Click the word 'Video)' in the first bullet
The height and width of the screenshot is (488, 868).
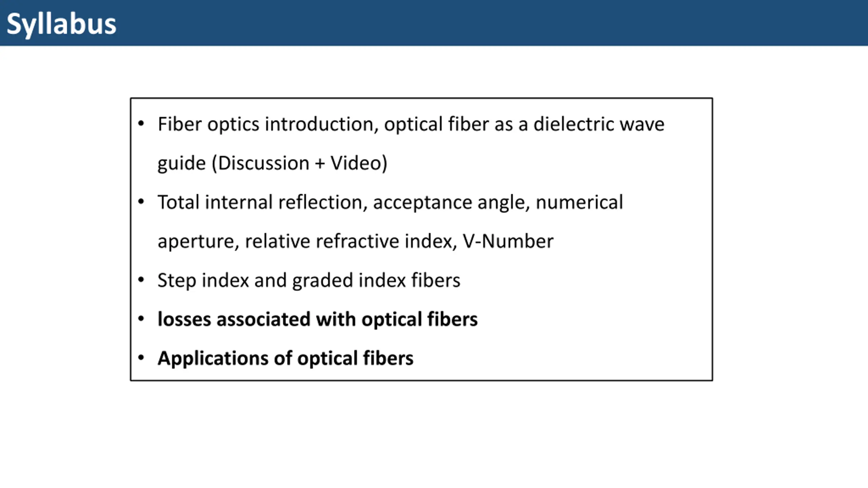click(359, 163)
